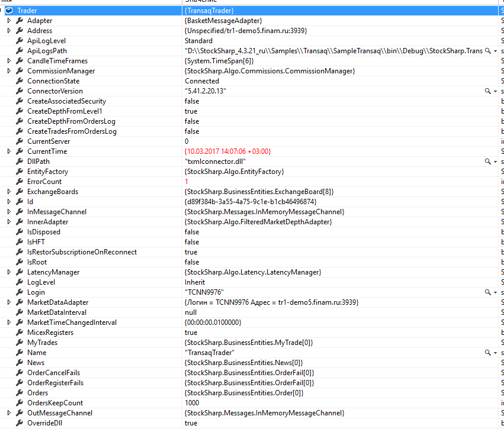Open visualizer dropdown arrow on Login row
Image resolution: width=504 pixels, height=429 pixels.
[495, 292]
